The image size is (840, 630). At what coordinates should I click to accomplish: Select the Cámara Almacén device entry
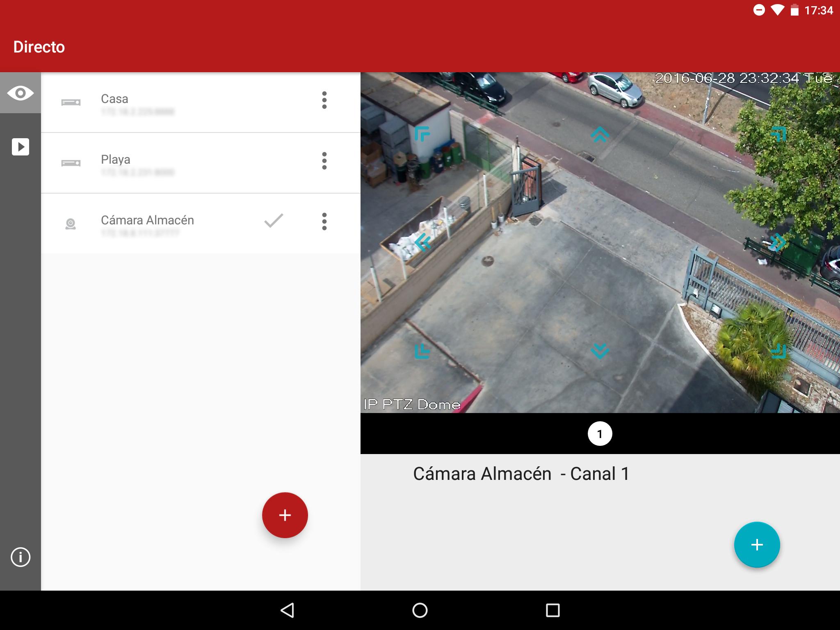201,224
